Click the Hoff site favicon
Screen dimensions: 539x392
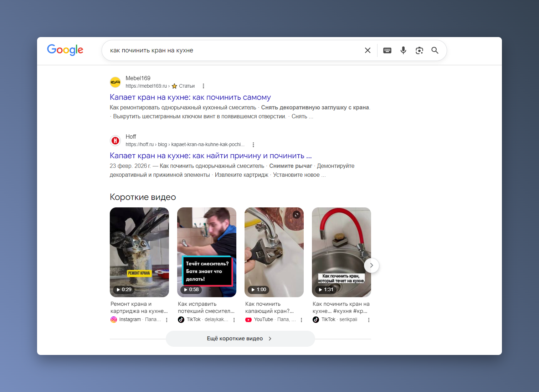(115, 141)
